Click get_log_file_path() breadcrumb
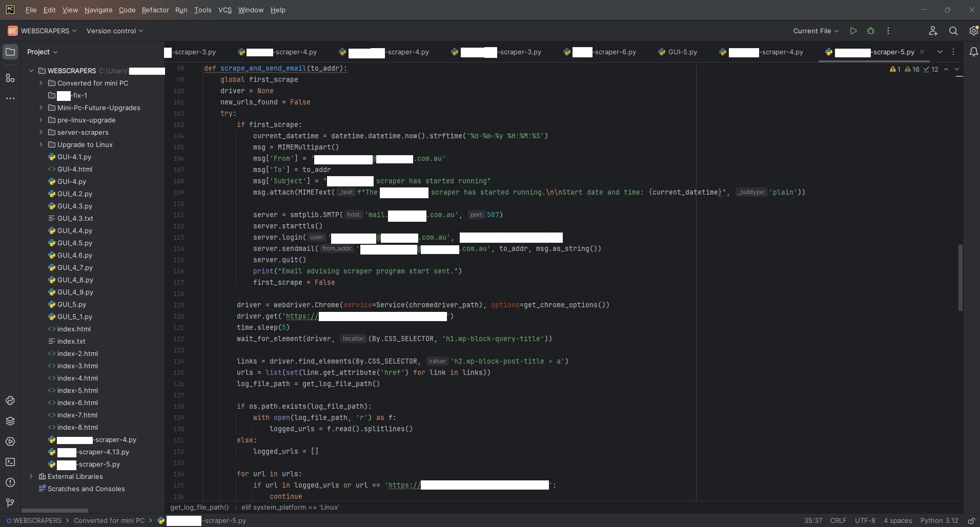This screenshot has height=527, width=980. click(199, 507)
